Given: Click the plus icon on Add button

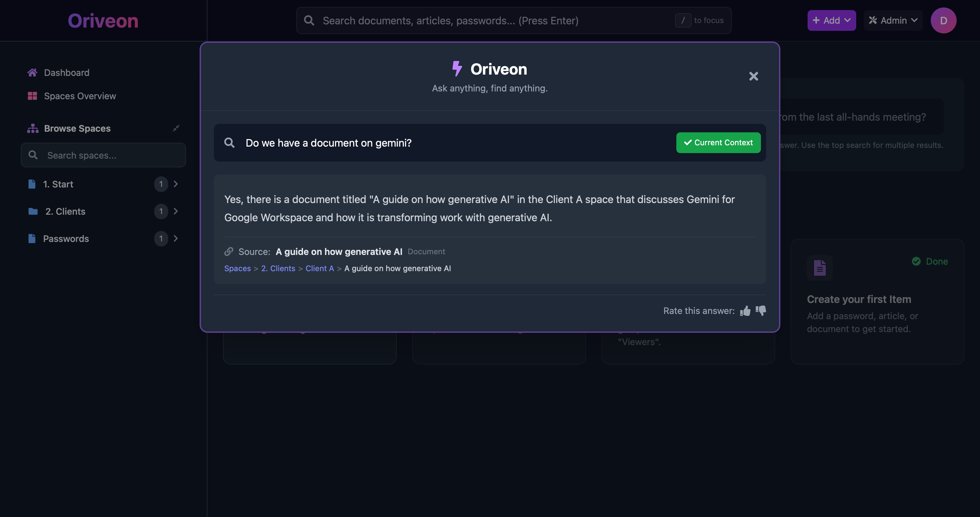Looking at the screenshot, I should click(x=816, y=20).
